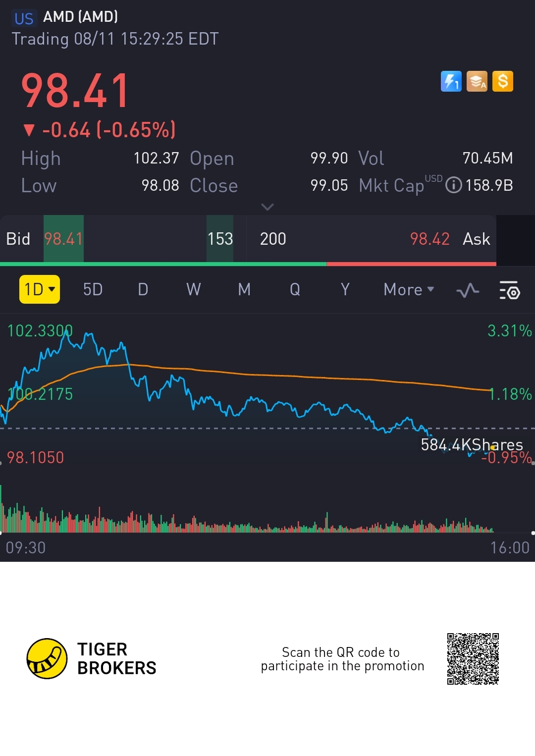Viewport: 535px width, 756px height.
Task: Tap the yellow dollar sign icon
Action: 503,81
